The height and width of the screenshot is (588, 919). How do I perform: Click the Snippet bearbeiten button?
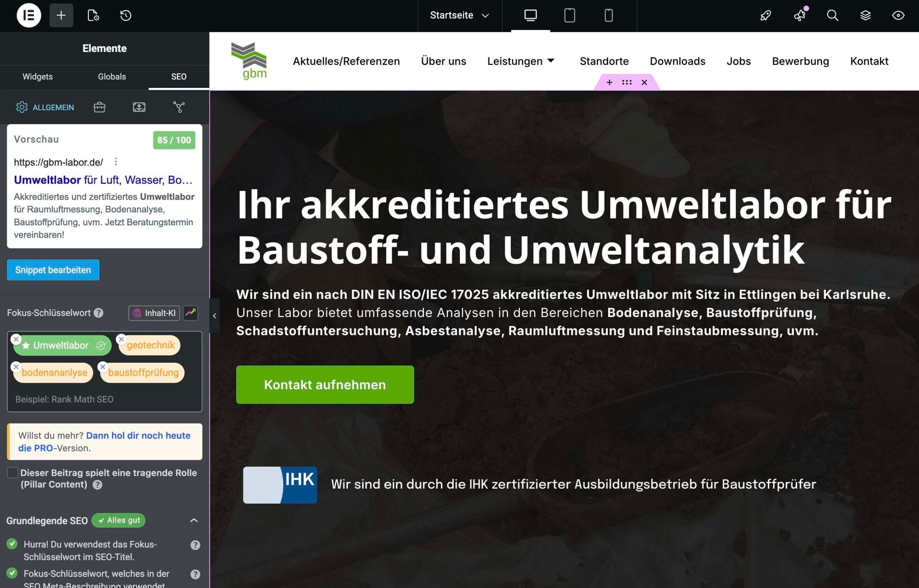53,270
